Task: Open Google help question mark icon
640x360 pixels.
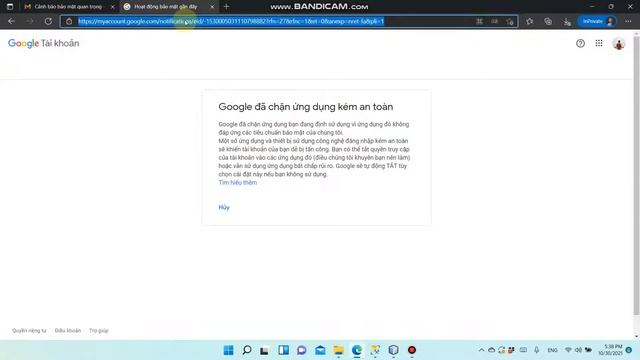Action: (580, 43)
